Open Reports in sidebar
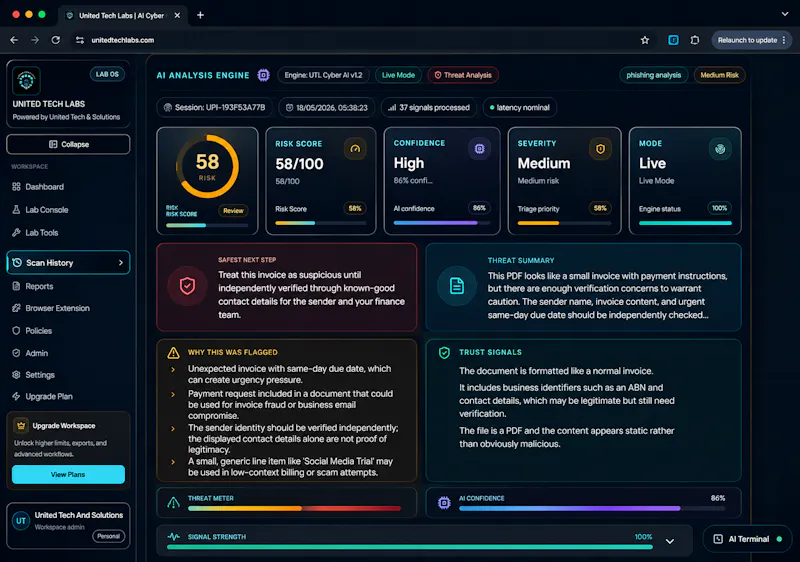Viewport: 800px width, 562px height. click(68, 286)
